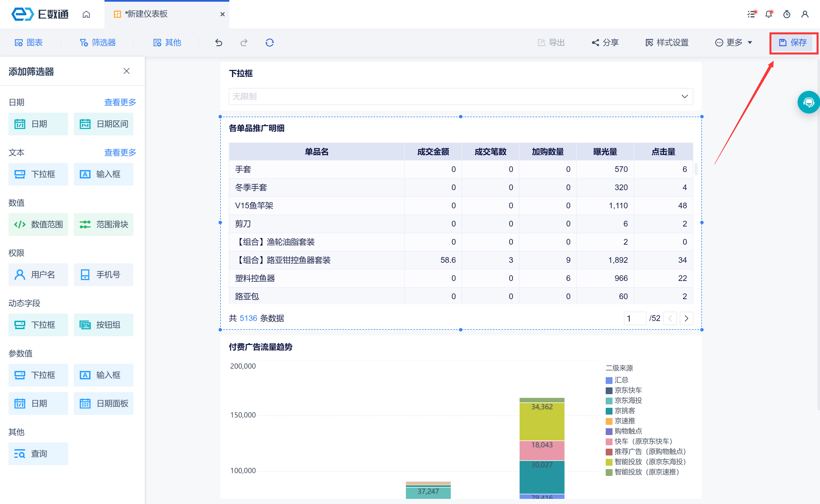Close the add filter panel

pyautogui.click(x=126, y=71)
